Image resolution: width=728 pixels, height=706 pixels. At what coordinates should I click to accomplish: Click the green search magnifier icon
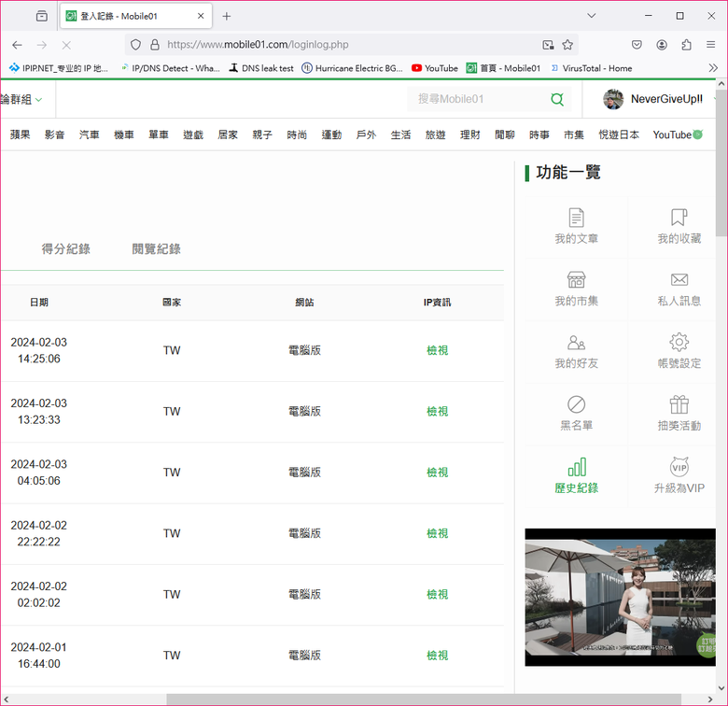click(556, 99)
